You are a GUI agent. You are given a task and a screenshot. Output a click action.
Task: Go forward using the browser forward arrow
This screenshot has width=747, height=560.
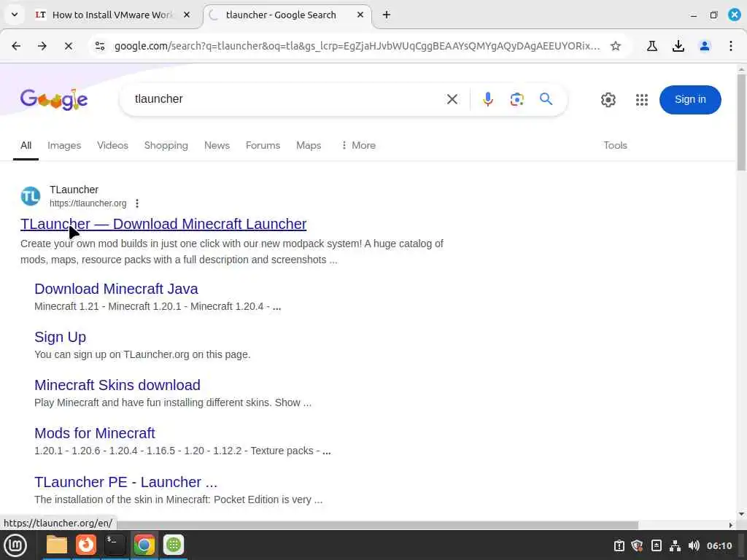click(x=42, y=46)
